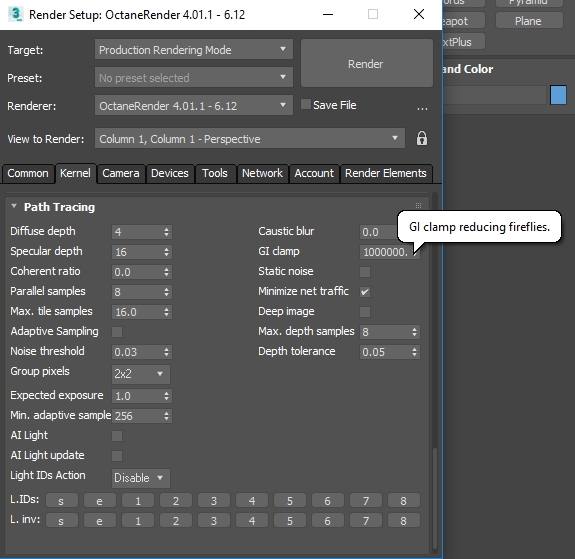Click the Expected exposure spinner arrows

click(x=166, y=396)
